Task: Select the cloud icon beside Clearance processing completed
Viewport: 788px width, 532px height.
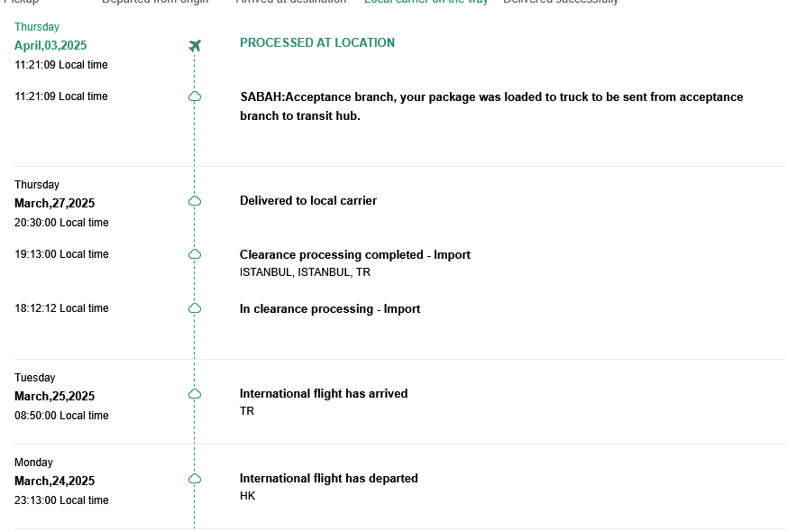Action: 195,255
